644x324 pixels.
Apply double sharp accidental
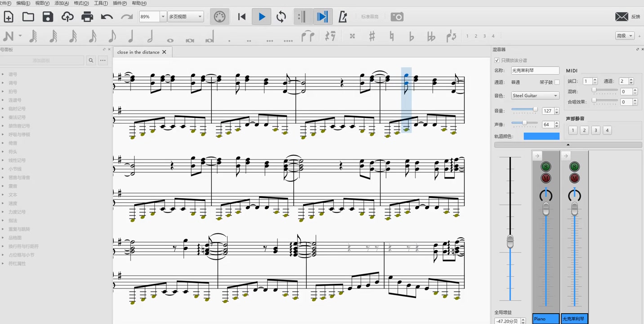tap(352, 36)
